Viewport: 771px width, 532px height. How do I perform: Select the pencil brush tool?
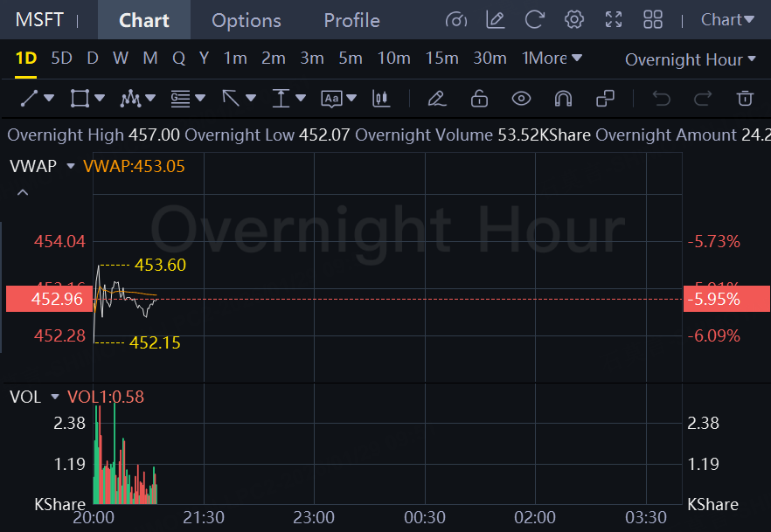(x=437, y=99)
